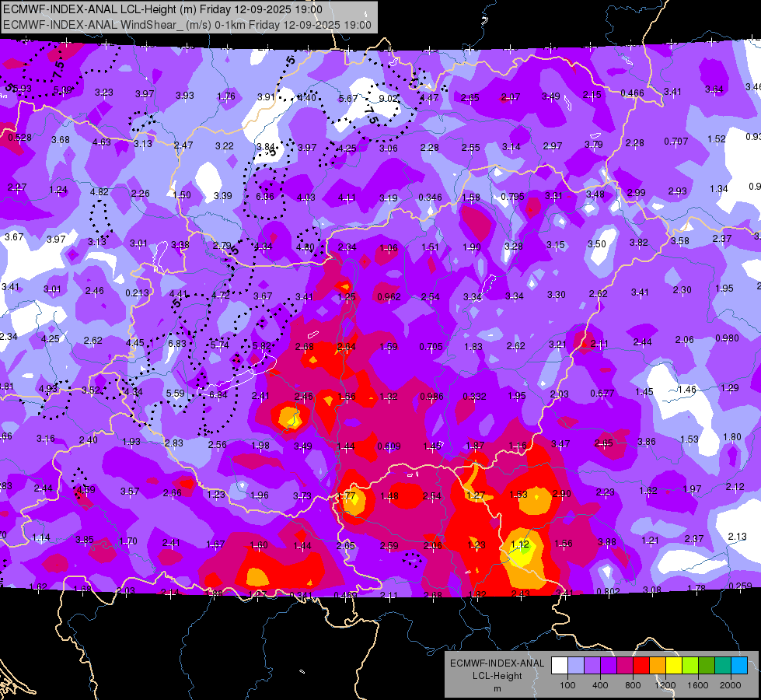Image resolution: width=761 pixels, height=700 pixels.
Task: Click the wind shear value 9.02
Action: [x=388, y=98]
